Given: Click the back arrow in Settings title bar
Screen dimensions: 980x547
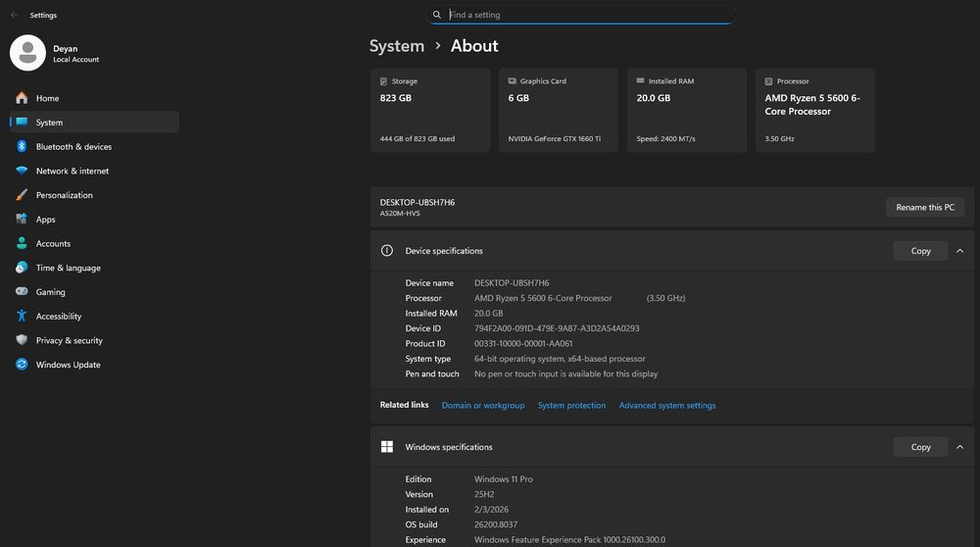Looking at the screenshot, I should pyautogui.click(x=14, y=16).
